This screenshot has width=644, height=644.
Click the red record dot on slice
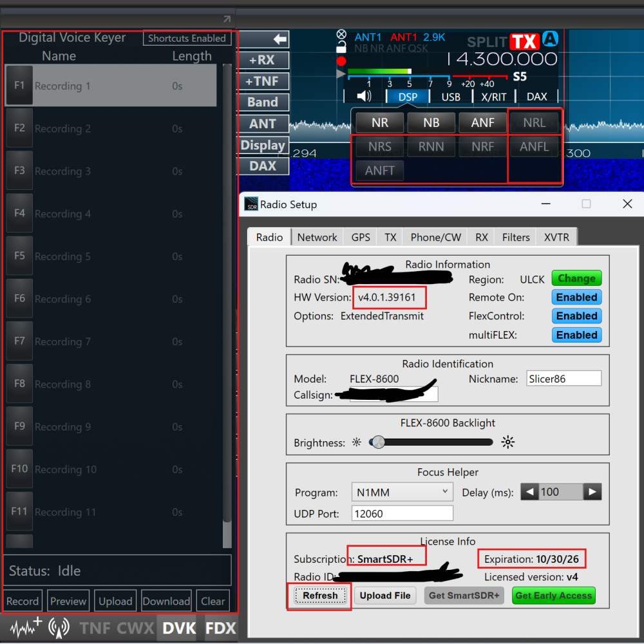(x=341, y=61)
